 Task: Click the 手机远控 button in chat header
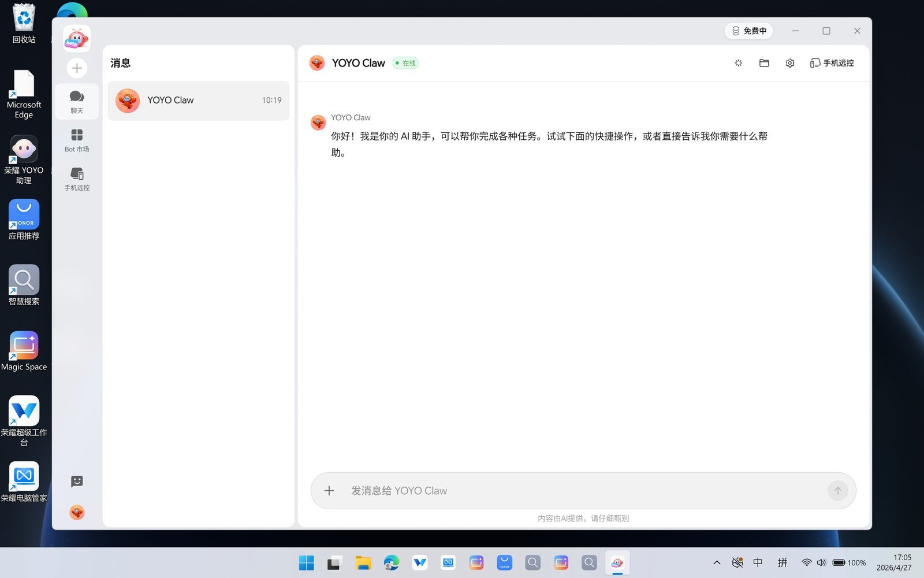coord(832,63)
